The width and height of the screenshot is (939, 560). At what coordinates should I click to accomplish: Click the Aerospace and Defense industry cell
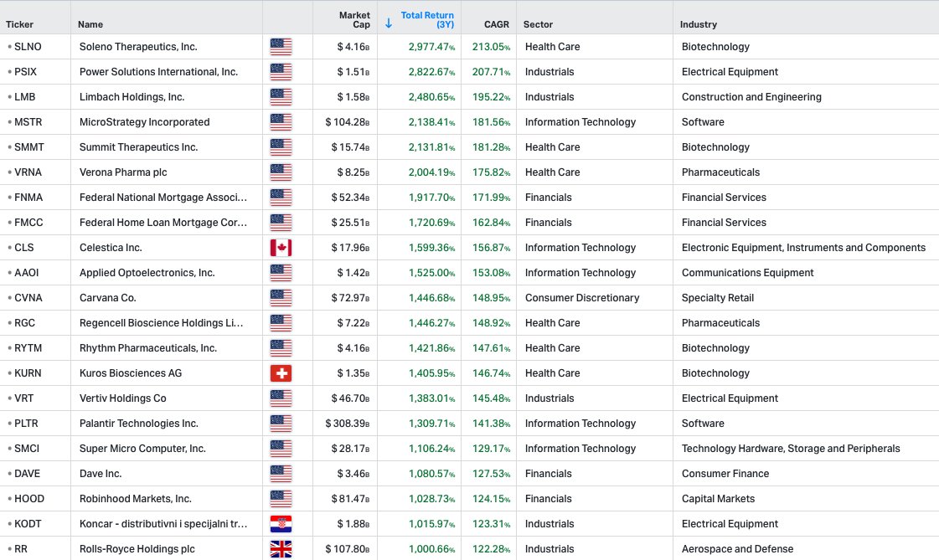coord(737,549)
